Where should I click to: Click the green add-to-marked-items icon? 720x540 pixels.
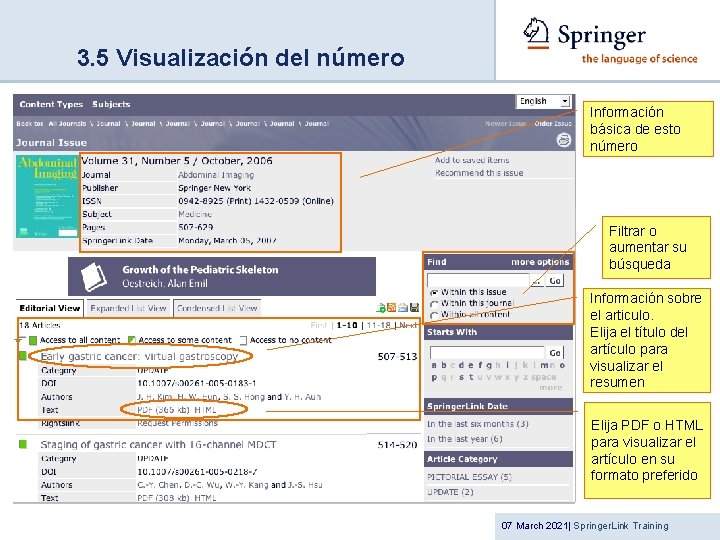click(381, 308)
